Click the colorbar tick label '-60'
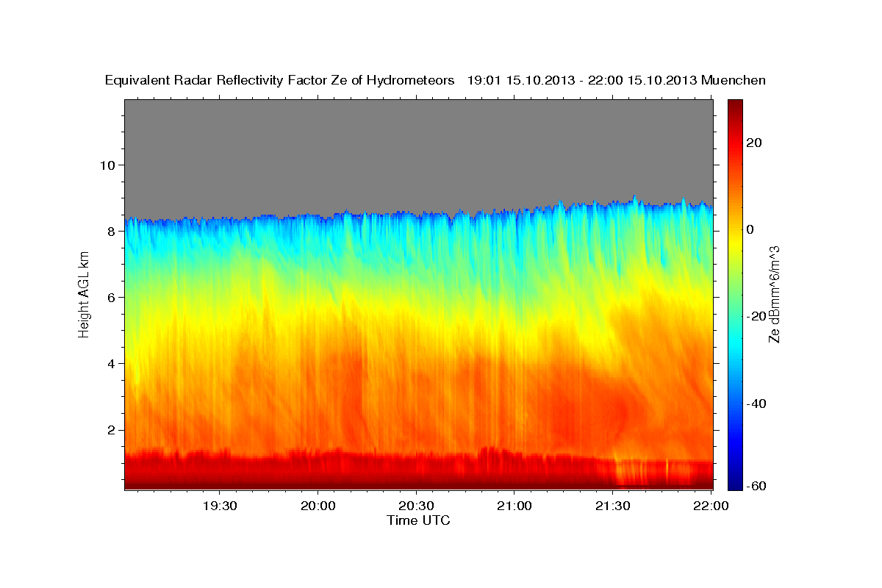The image size is (882, 588). click(757, 486)
